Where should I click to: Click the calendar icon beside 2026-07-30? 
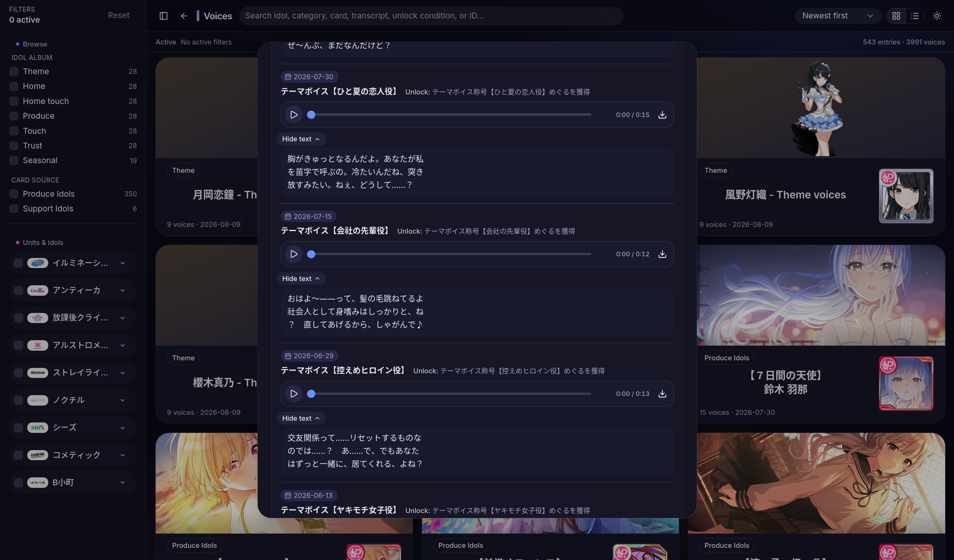tap(288, 77)
